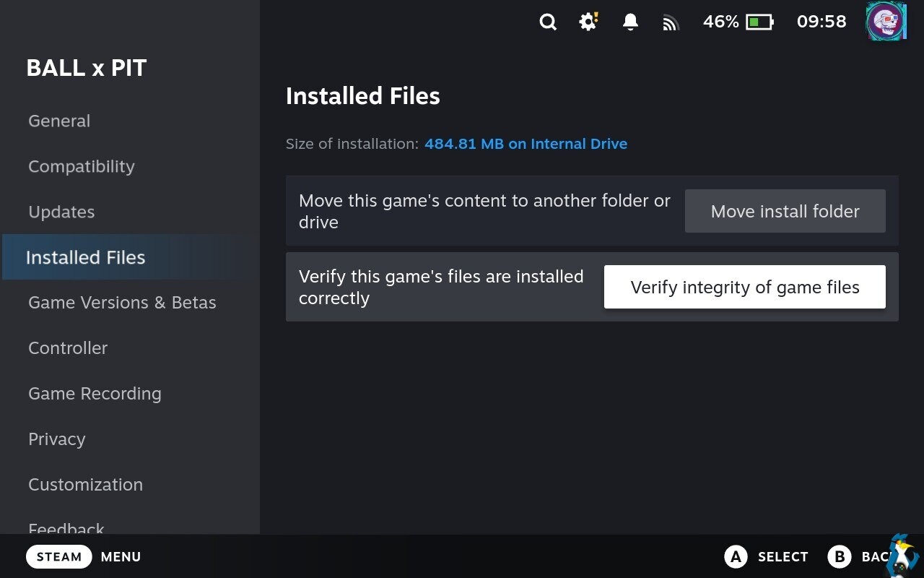Verify integrity of game files
The image size is (924, 578).
click(745, 287)
